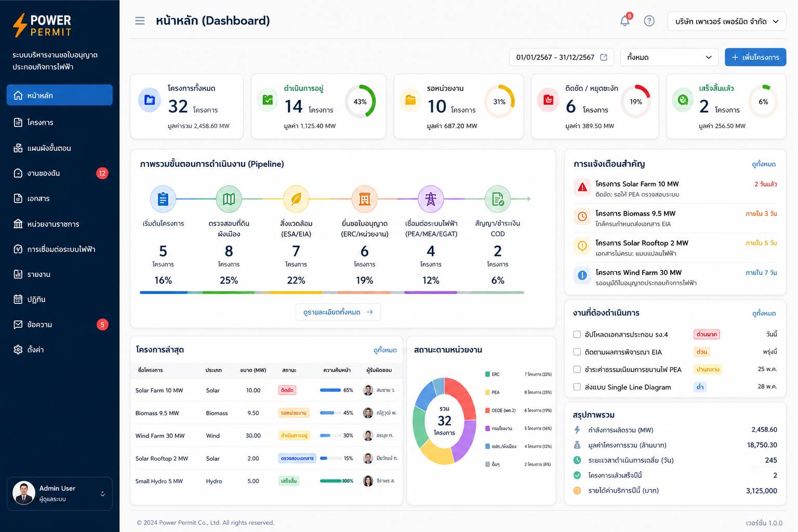This screenshot has width=798, height=532.
Task: Open การเชื่อมต่อระบบไฟฟ้า in sidebar
Action: (x=59, y=249)
